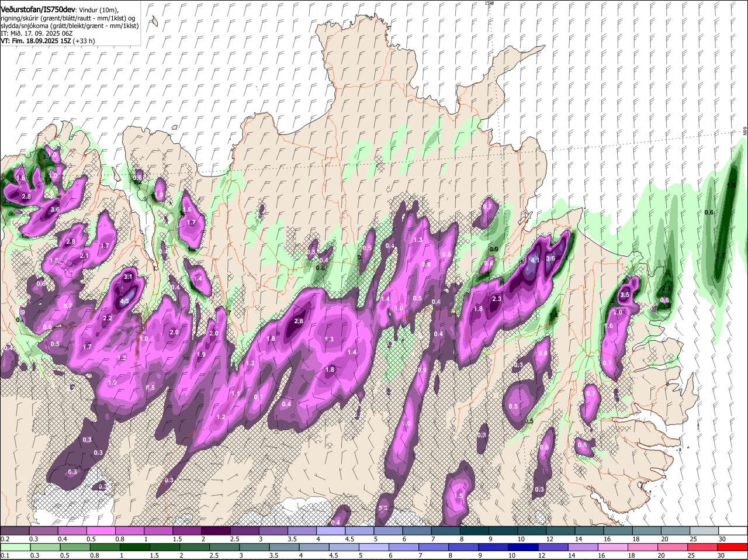This screenshot has height=560, width=748.
Task: Click the bright red 30 swatch in lower legend row
Action: point(733,547)
